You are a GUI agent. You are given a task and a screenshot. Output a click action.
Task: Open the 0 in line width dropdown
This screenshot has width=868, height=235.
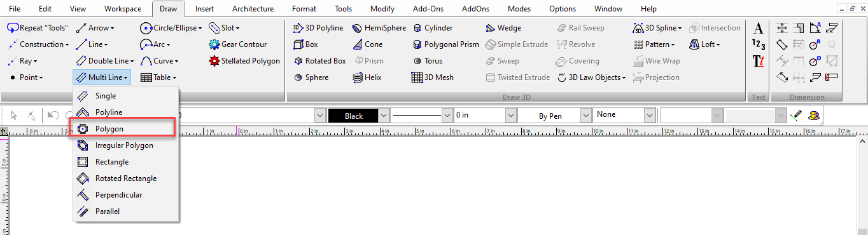coord(510,116)
